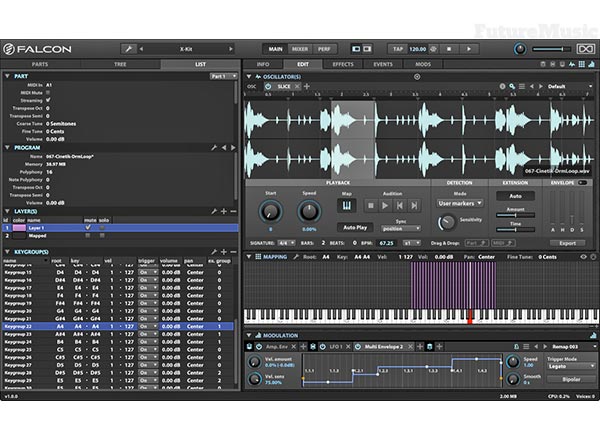Adjust the Extension Amount slider

(515, 215)
